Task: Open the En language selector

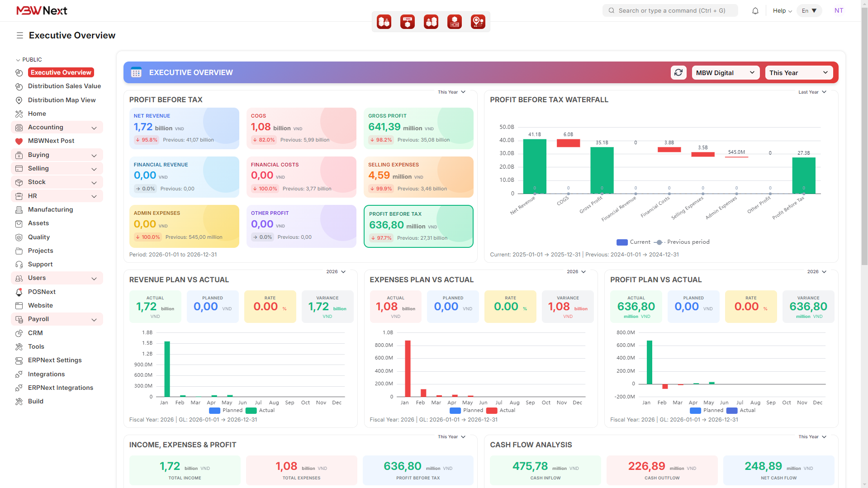Action: [x=809, y=11]
